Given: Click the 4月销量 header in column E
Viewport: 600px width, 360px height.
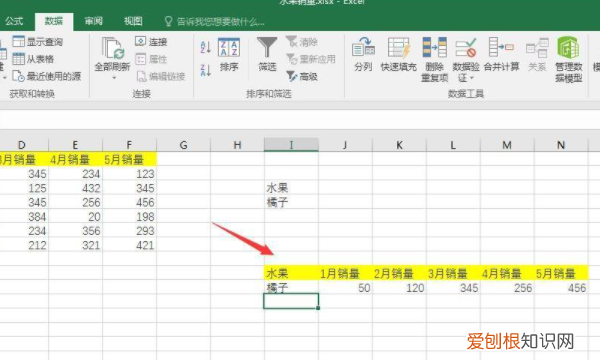Looking at the screenshot, I should point(75,159).
